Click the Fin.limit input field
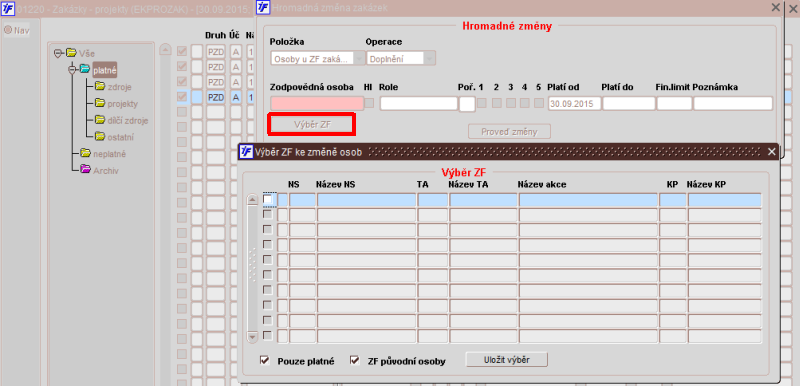800x386 pixels. tap(674, 104)
